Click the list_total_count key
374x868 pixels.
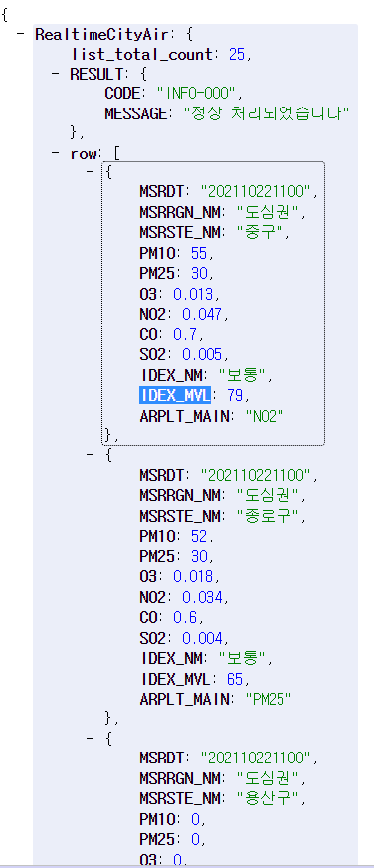click(x=141, y=54)
